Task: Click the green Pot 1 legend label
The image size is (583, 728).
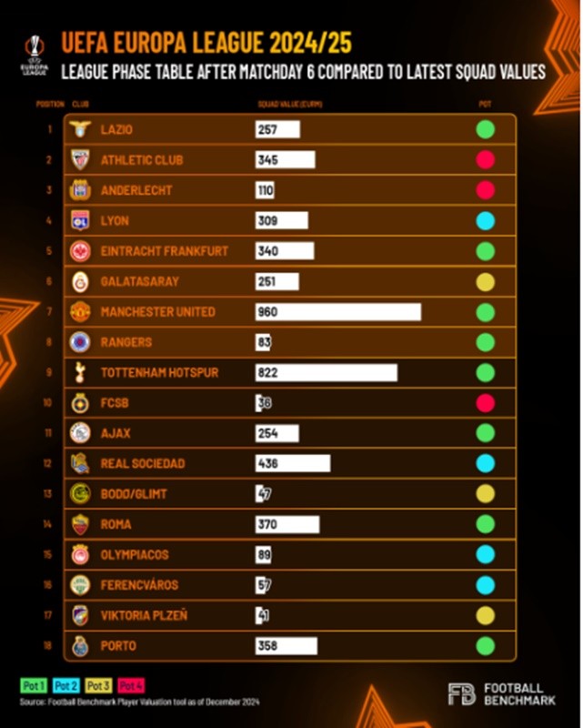Action: [34, 686]
